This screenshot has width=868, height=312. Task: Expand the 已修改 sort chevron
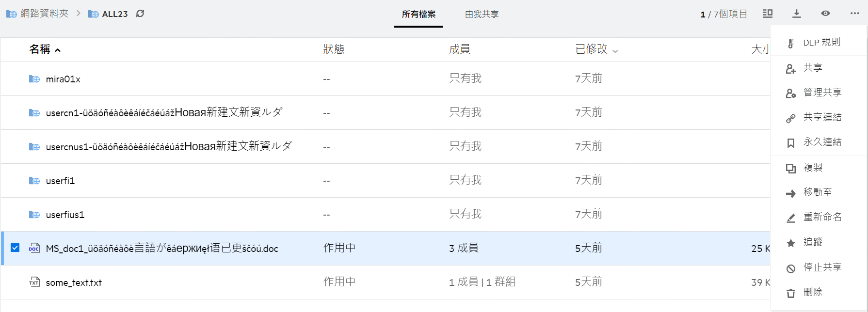615,51
